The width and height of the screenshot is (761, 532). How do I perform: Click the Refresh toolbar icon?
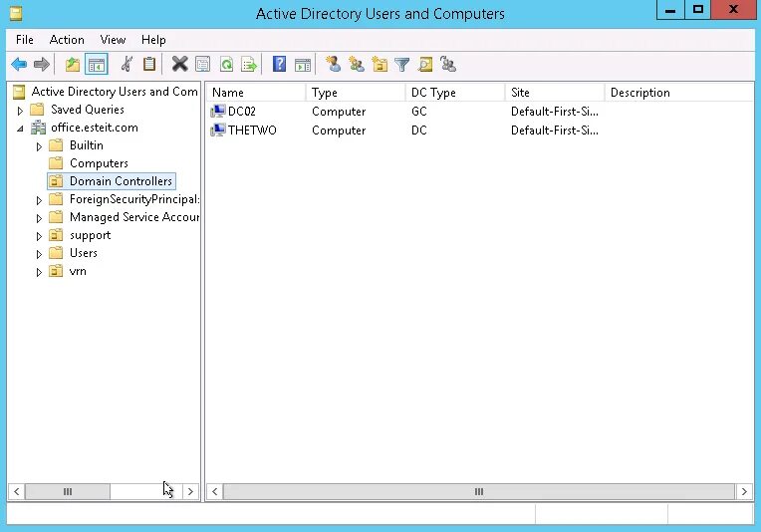click(226, 64)
